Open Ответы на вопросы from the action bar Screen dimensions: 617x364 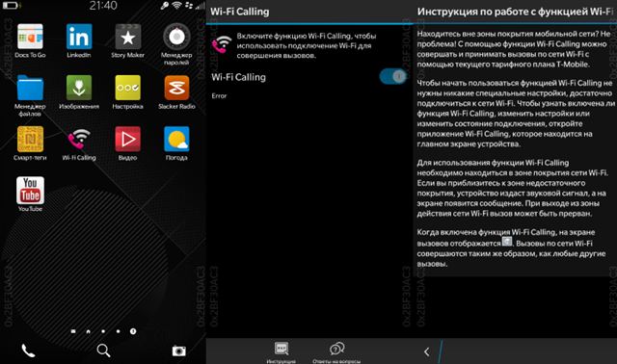coord(336,352)
